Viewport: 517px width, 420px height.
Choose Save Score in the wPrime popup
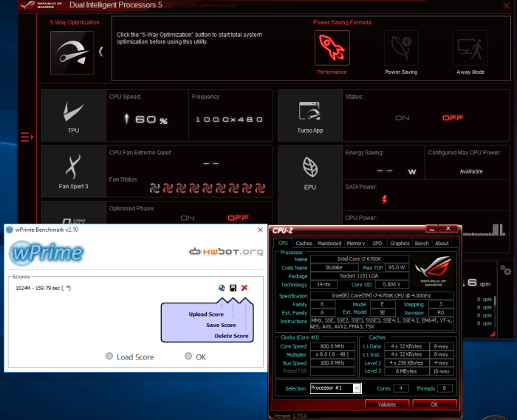tap(221, 325)
